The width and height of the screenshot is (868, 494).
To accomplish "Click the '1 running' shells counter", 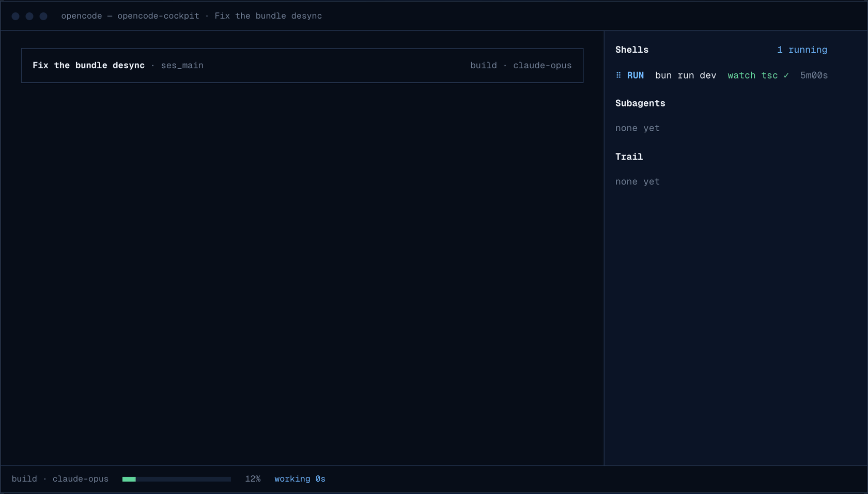I will [802, 50].
